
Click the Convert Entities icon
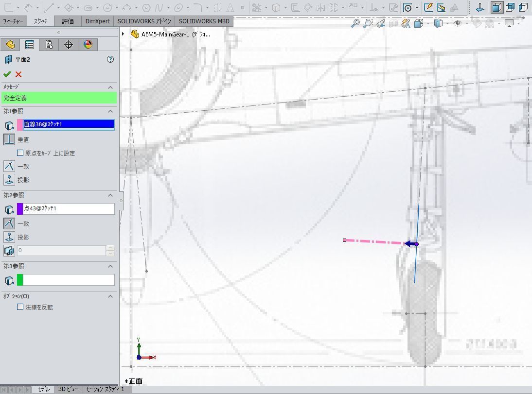(x=277, y=7)
